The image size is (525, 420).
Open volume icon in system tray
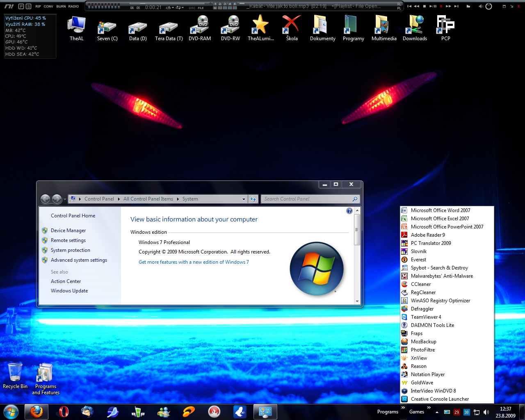coord(486,412)
